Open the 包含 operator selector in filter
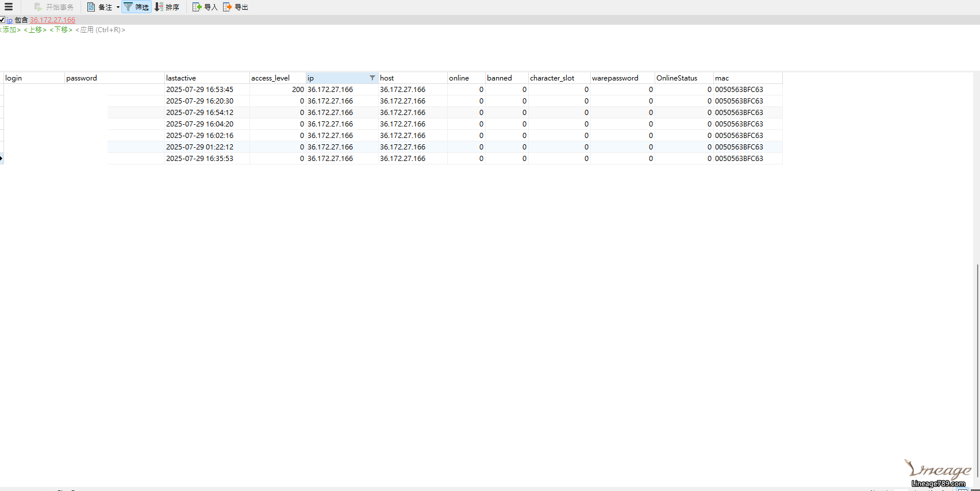Screen dimensions: 980x491 [21, 20]
